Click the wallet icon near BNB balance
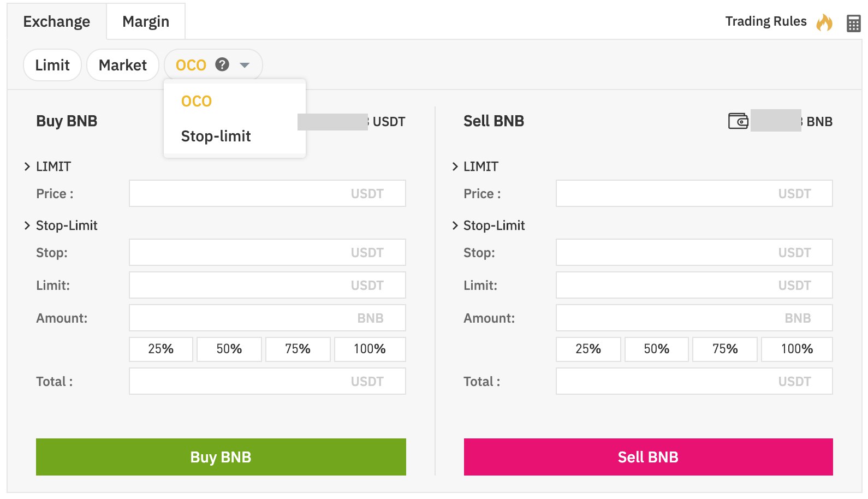 738,121
